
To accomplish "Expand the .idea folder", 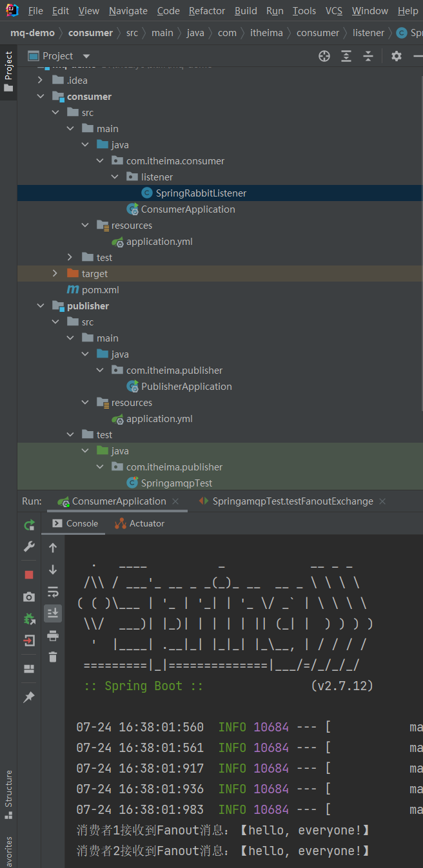I will click(40, 81).
